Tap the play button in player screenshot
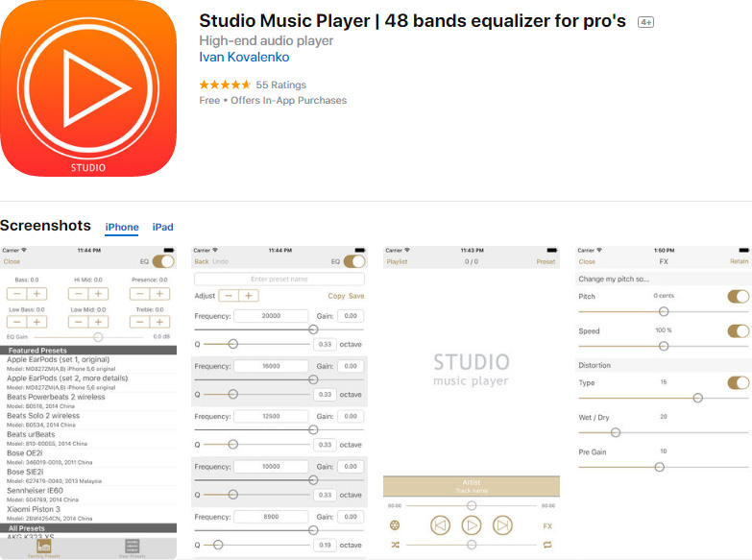Viewport: 752px width, 560px height. (x=472, y=525)
